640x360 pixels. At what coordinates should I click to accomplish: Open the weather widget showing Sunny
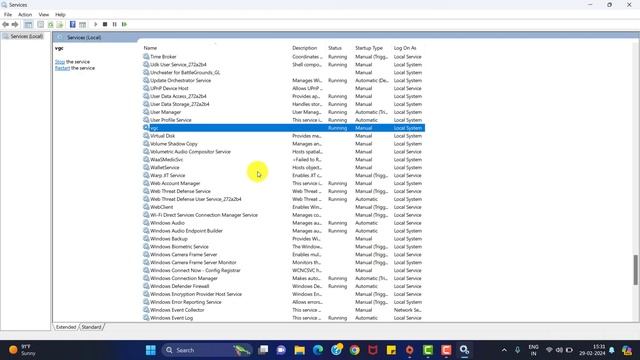click(x=22, y=350)
